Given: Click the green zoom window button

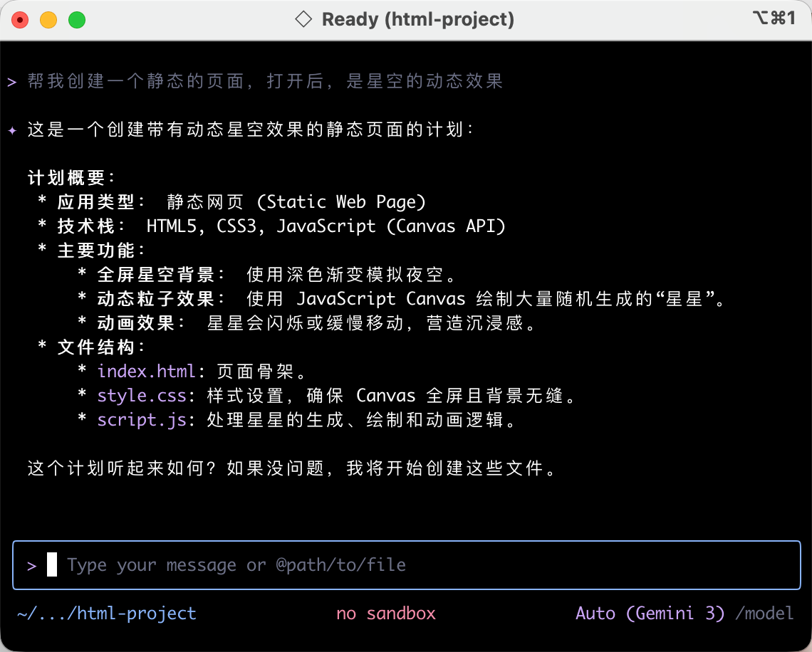Looking at the screenshot, I should tap(77, 20).
